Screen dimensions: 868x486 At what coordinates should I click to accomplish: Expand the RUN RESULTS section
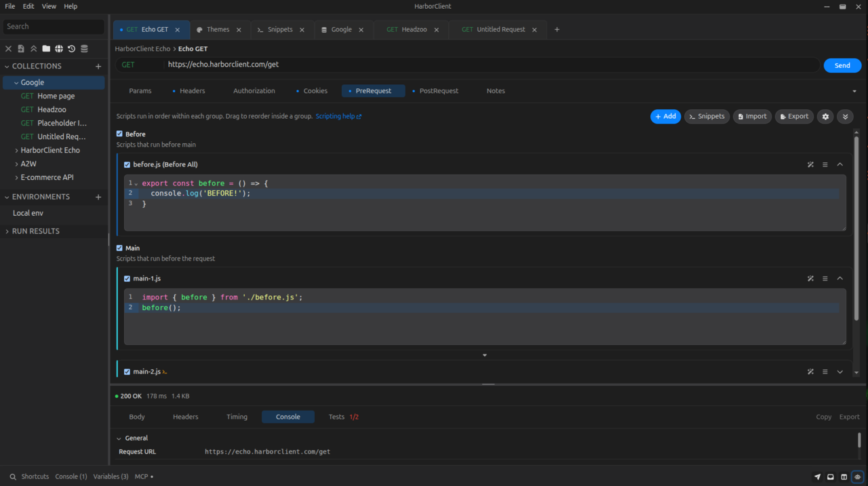tap(7, 231)
